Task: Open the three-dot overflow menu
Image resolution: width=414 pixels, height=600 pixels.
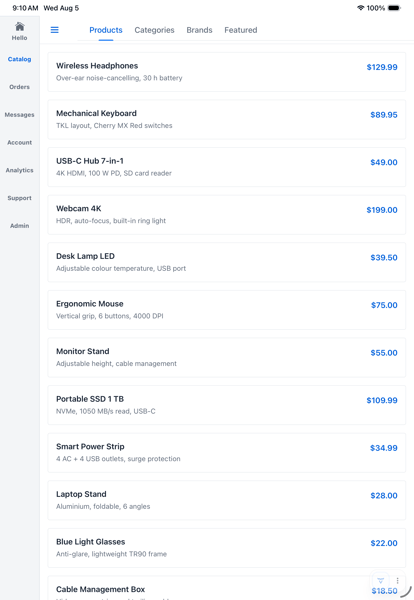Action: [397, 580]
